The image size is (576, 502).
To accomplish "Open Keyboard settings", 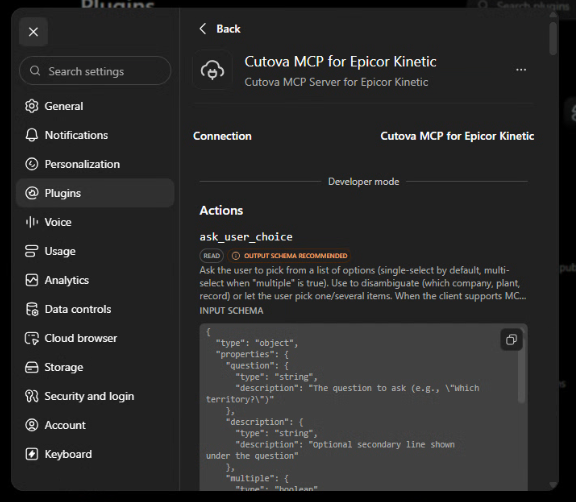I will click(x=95, y=454).
